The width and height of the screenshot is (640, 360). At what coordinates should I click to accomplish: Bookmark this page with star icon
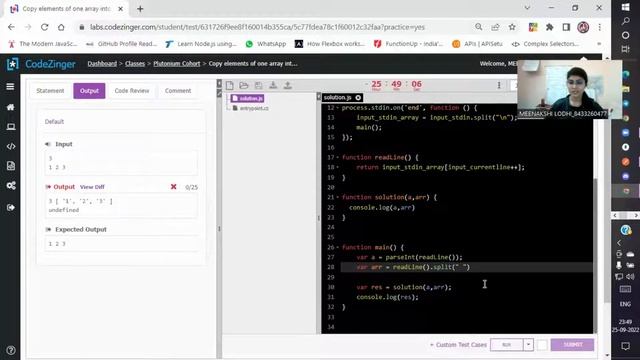[x=512, y=27]
